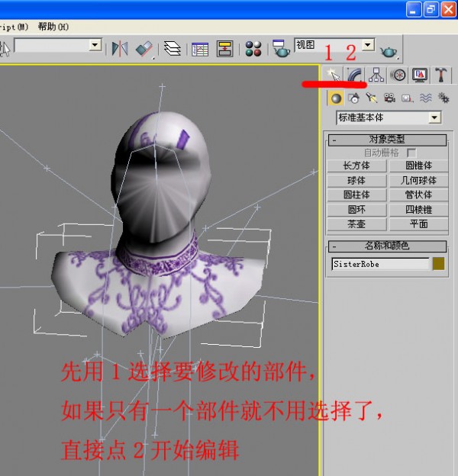458x476 pixels.
Task: Open the Layer Manager icon
Action: (173, 49)
